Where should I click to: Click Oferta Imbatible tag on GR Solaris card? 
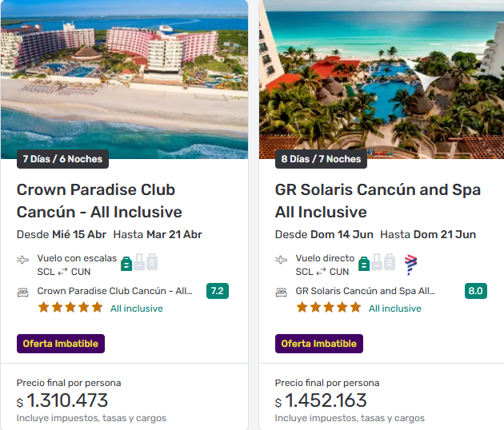[x=319, y=344]
